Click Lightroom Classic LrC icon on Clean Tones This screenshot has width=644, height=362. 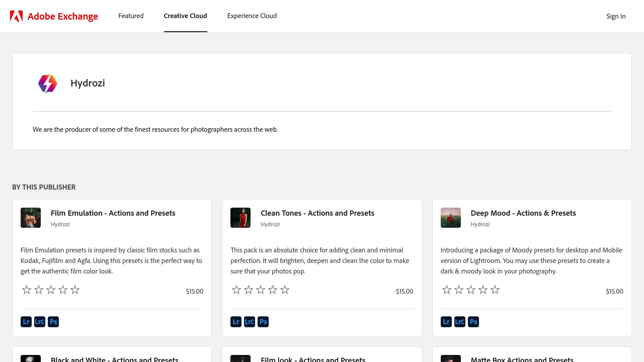(250, 322)
